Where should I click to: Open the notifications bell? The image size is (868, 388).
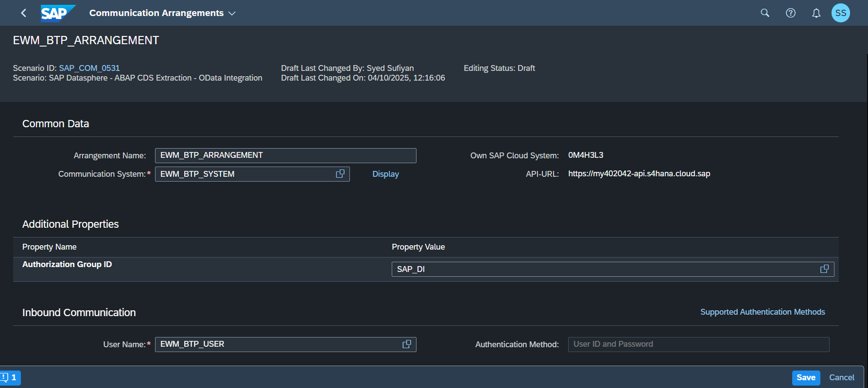pyautogui.click(x=816, y=13)
